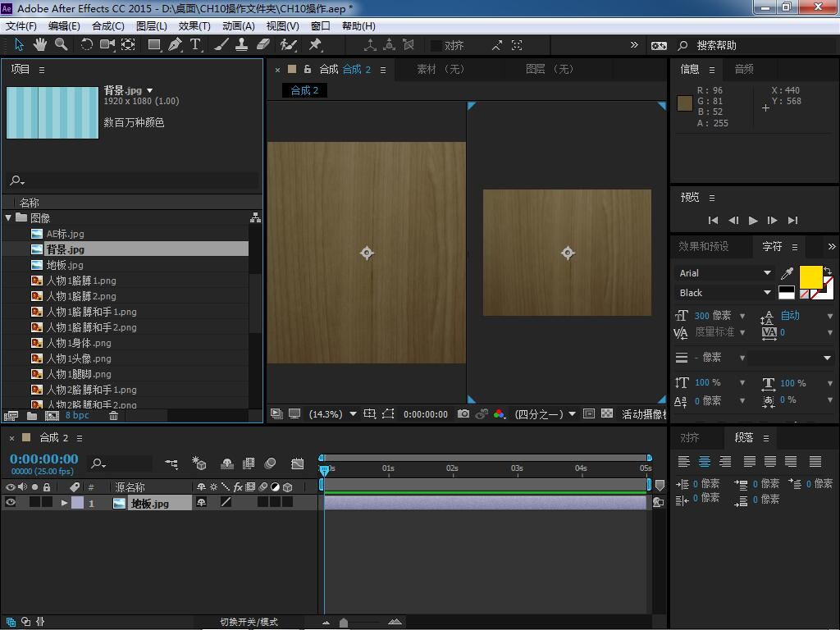This screenshot has height=630, width=840.
Task: Select the Zoom magnifier tool
Action: (62, 45)
